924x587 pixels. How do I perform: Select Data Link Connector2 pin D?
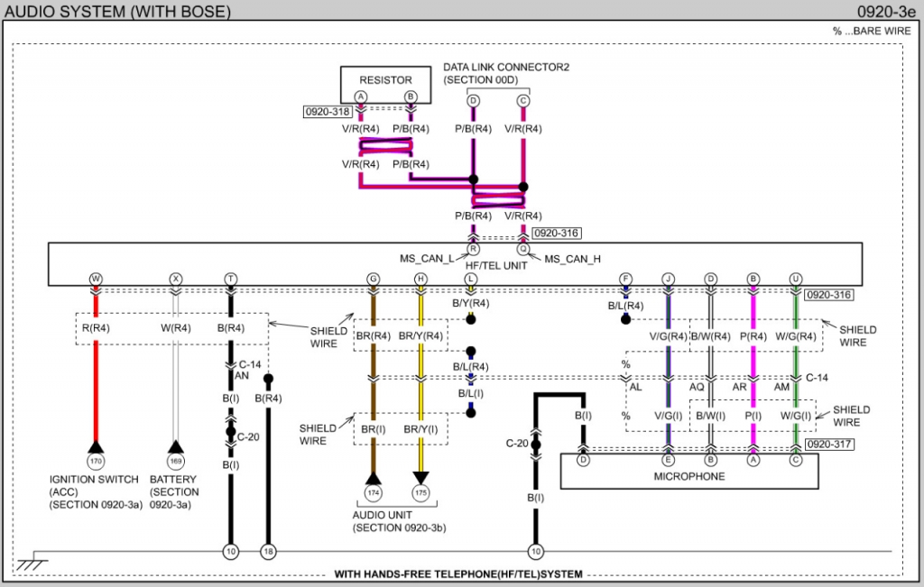[x=473, y=101]
